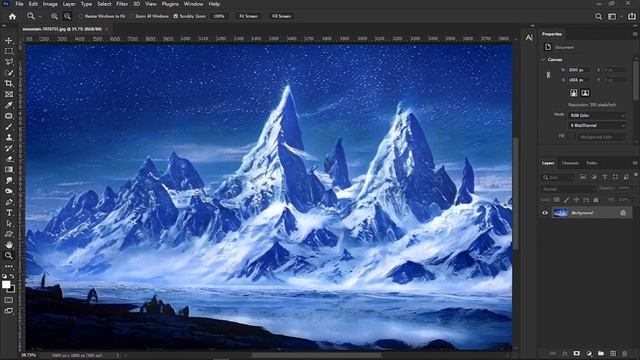This screenshot has height=360, width=640.
Task: Open the Edit Toolbar three-dots menu
Action: (9, 267)
